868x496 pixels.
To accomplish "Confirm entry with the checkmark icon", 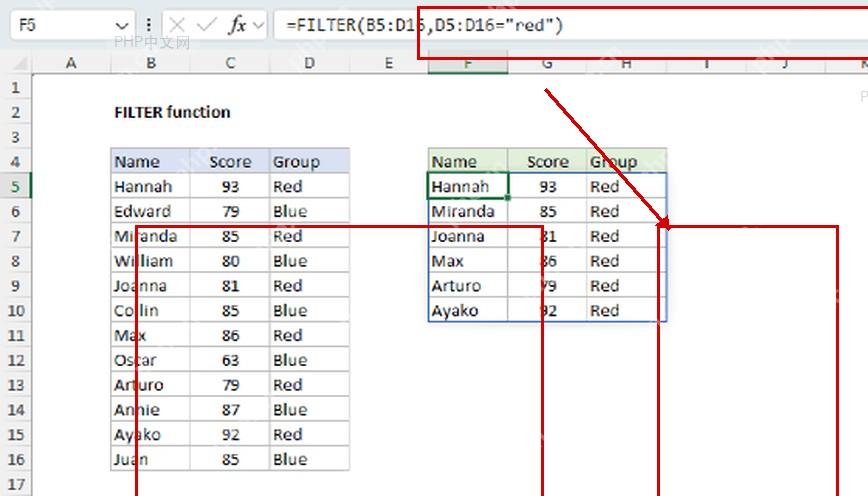I will click(206, 25).
